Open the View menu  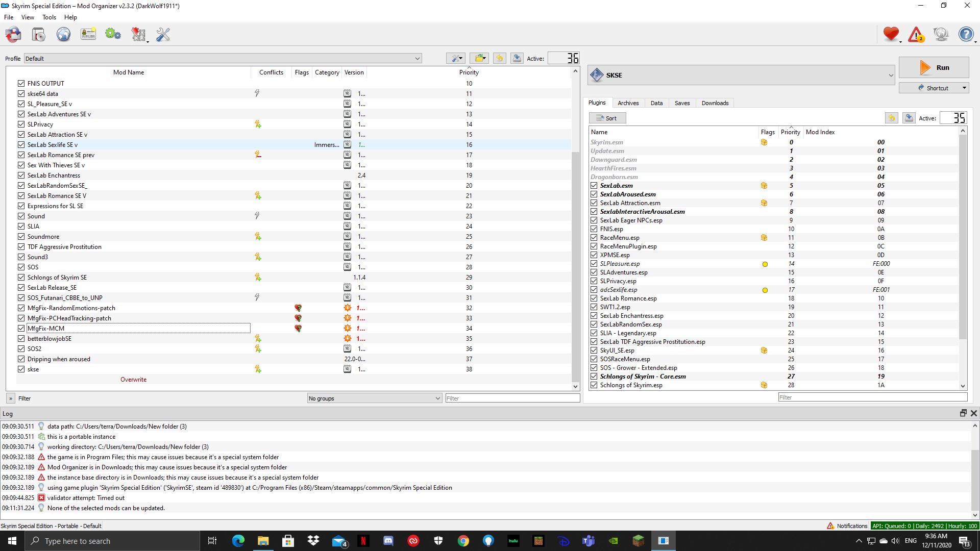(x=28, y=17)
